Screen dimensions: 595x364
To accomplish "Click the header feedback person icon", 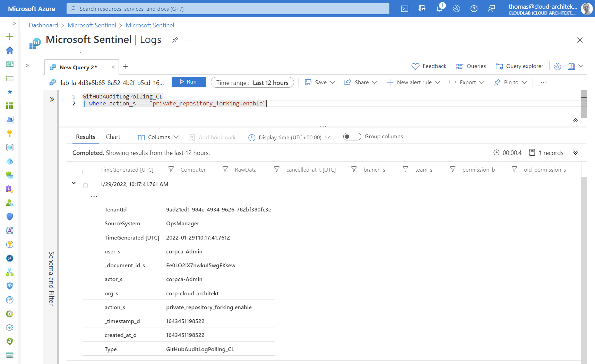I will pos(491,9).
